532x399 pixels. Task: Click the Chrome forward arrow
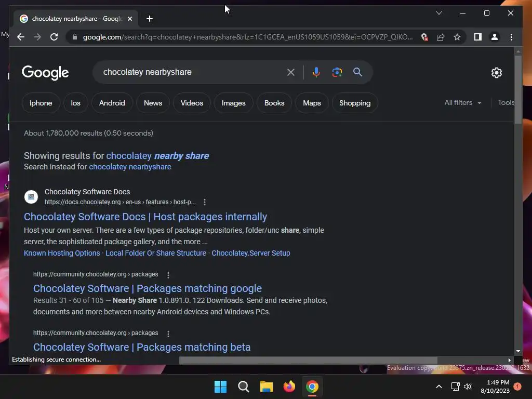pos(37,37)
